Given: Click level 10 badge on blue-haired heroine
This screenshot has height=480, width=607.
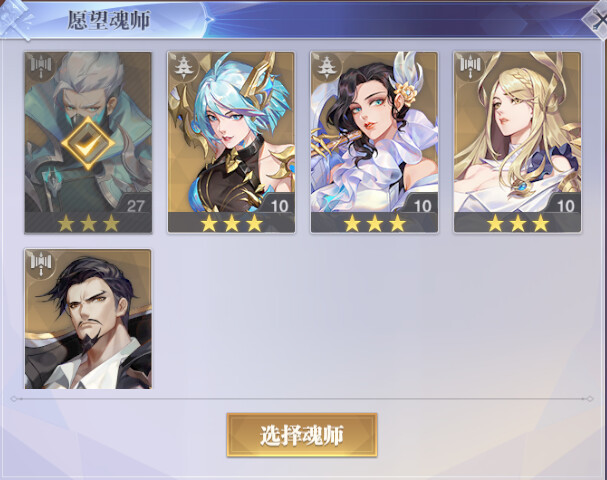Looking at the screenshot, I should [279, 206].
